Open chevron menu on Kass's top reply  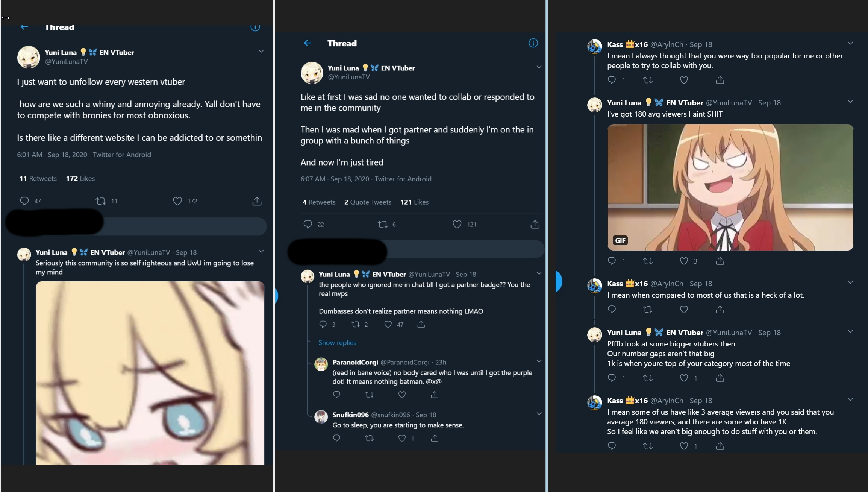pyautogui.click(x=850, y=43)
